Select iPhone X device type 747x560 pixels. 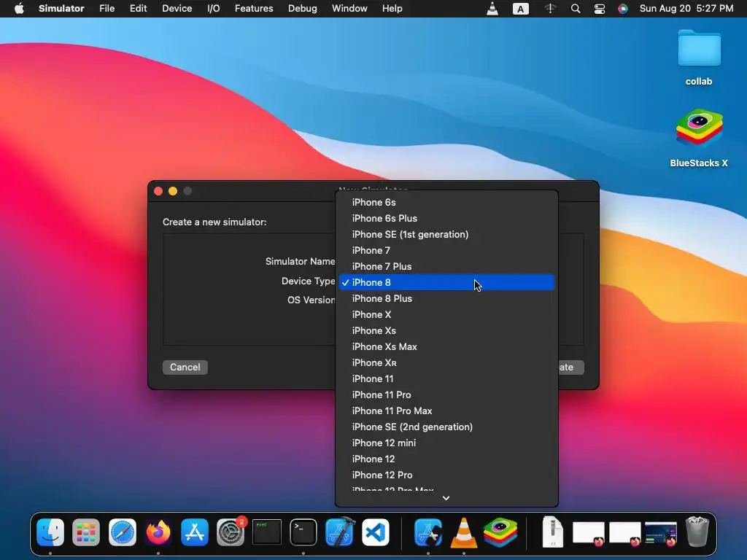(x=446, y=314)
